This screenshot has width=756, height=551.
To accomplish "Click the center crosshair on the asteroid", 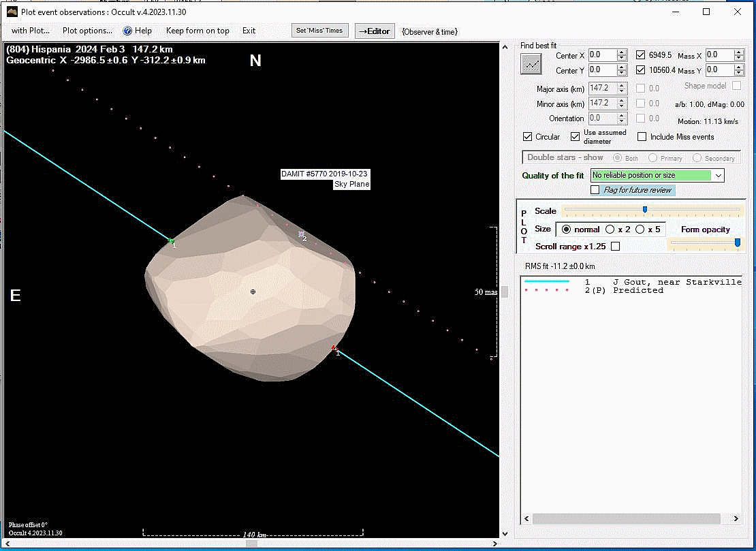I will pos(253,292).
